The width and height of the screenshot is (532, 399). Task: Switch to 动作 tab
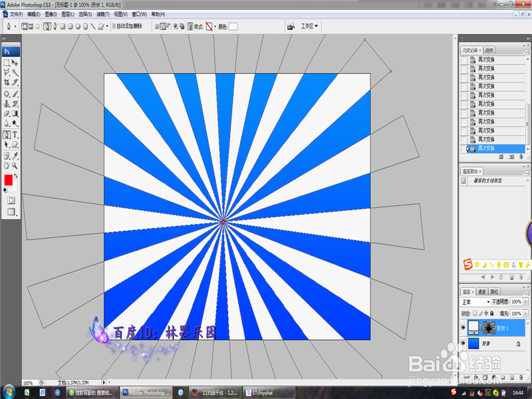pyautogui.click(x=489, y=51)
